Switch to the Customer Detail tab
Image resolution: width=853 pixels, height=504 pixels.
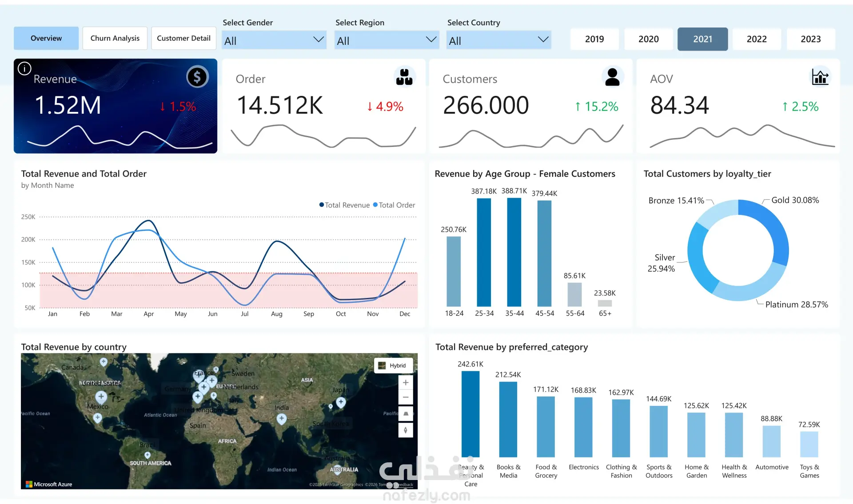pos(183,38)
